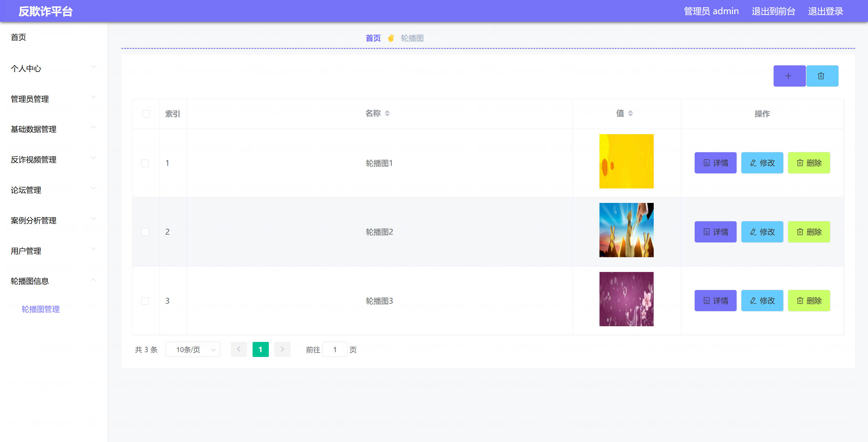Image resolution: width=868 pixels, height=442 pixels.
Task: Select 首页 in the sidebar
Action: click(x=18, y=37)
